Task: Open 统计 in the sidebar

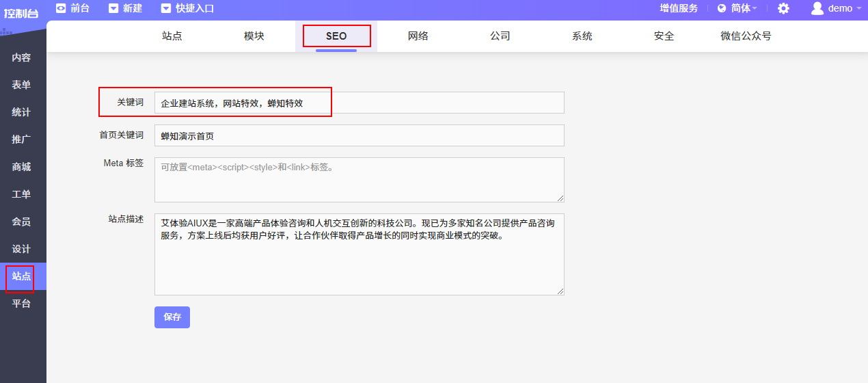Action: (22, 112)
